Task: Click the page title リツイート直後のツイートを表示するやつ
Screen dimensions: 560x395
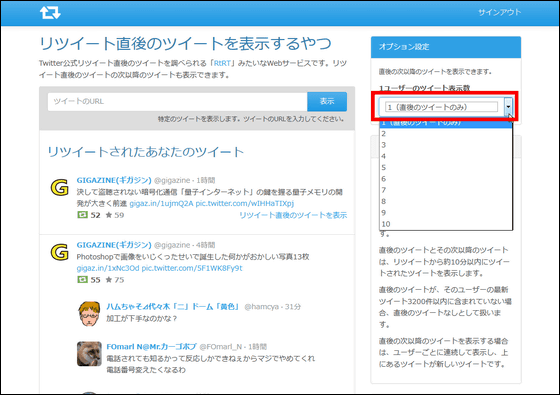Action: pyautogui.click(x=185, y=43)
